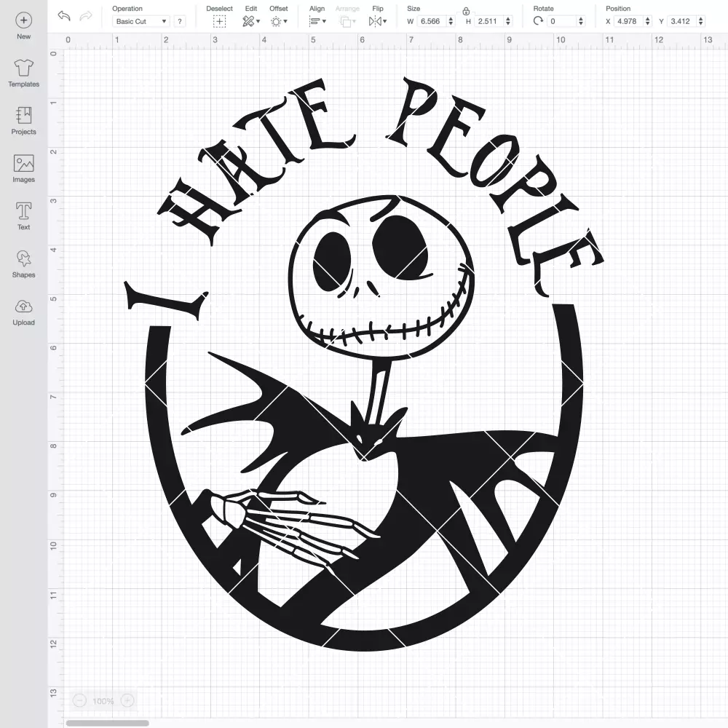Open the Images library
This screenshot has height=728, width=728.
pyautogui.click(x=24, y=169)
